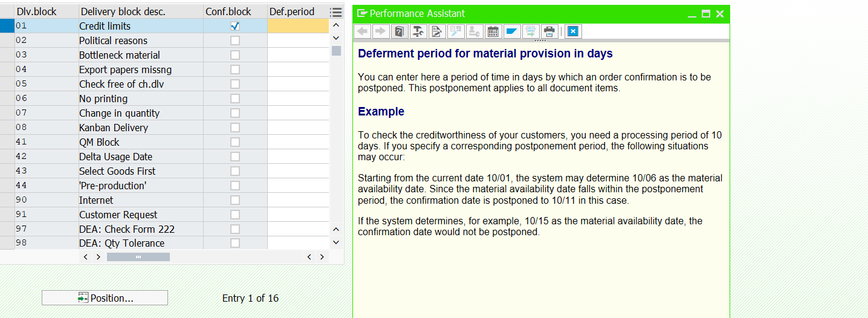The width and height of the screenshot is (868, 318).
Task: Select Def.period column header
Action: tap(298, 12)
